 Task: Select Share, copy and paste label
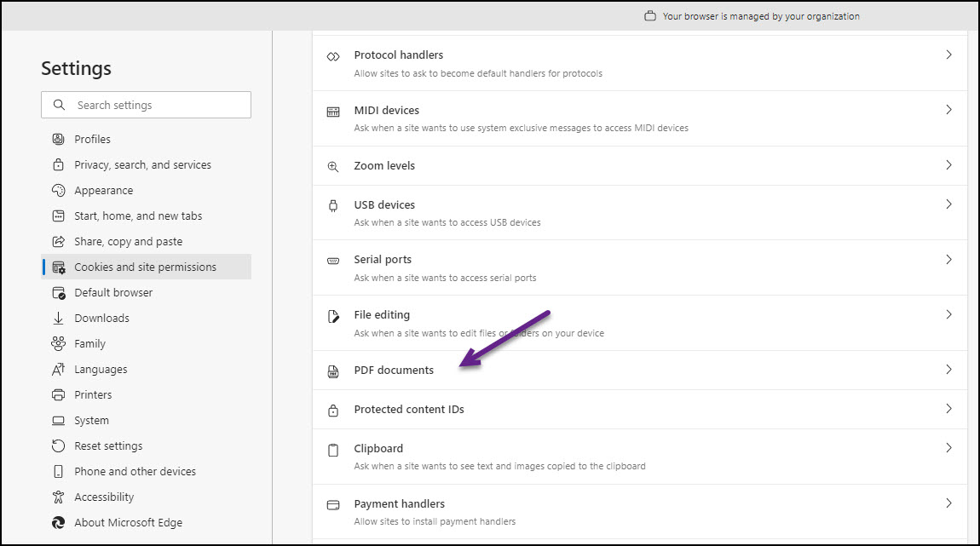point(128,241)
